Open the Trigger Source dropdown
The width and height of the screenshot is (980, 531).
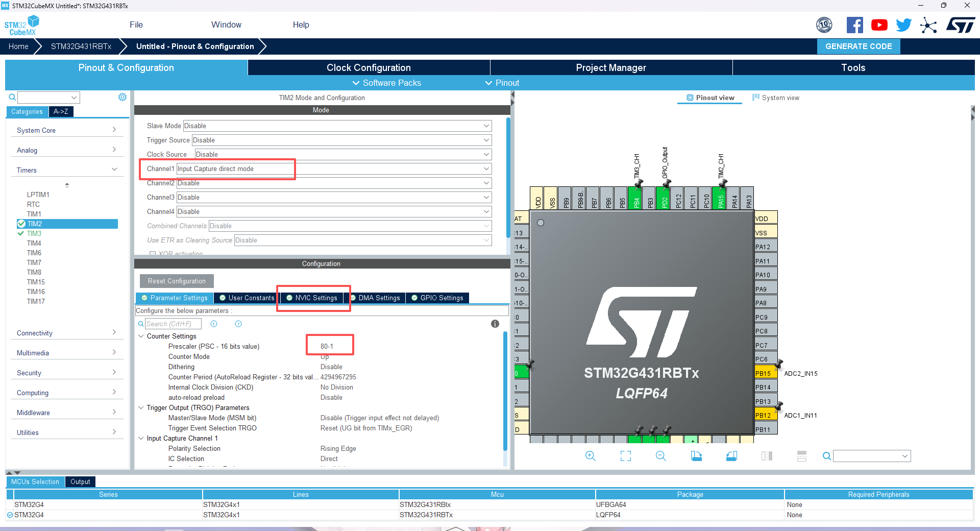(341, 140)
